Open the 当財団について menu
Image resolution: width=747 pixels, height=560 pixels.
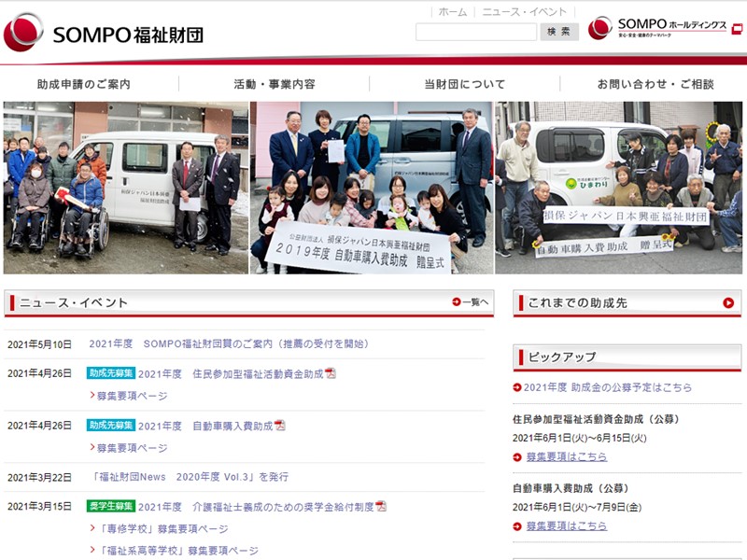(x=464, y=84)
